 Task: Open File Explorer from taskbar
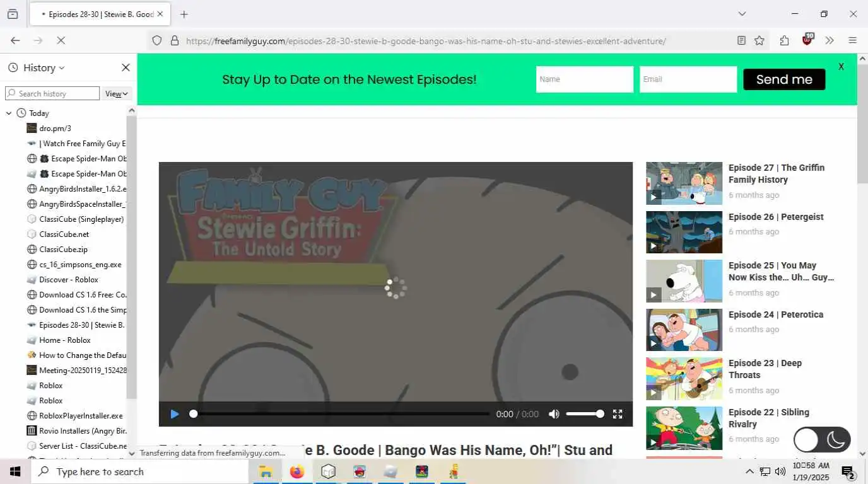click(x=266, y=471)
